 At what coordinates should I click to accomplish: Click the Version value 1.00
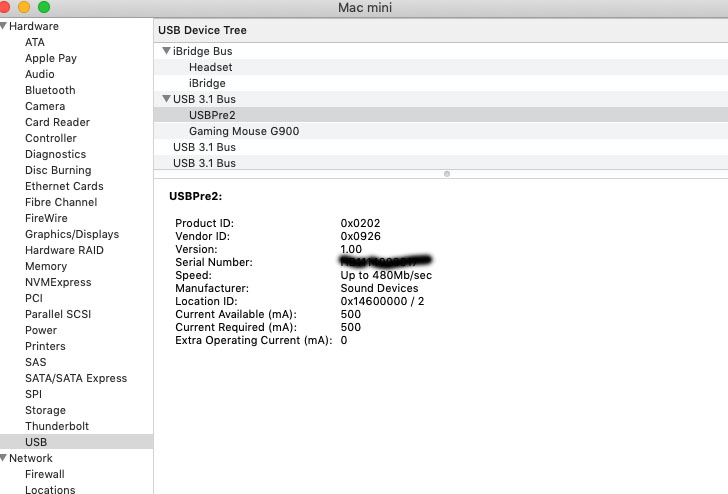point(351,249)
